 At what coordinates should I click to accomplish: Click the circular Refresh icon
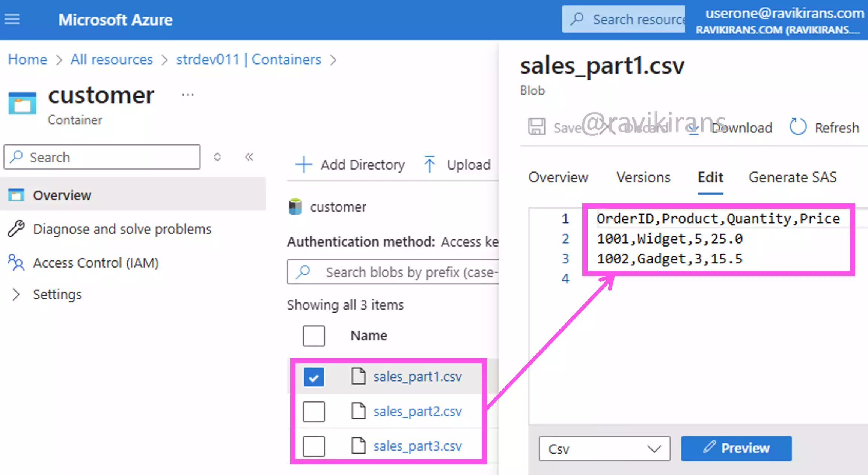pyautogui.click(x=798, y=127)
